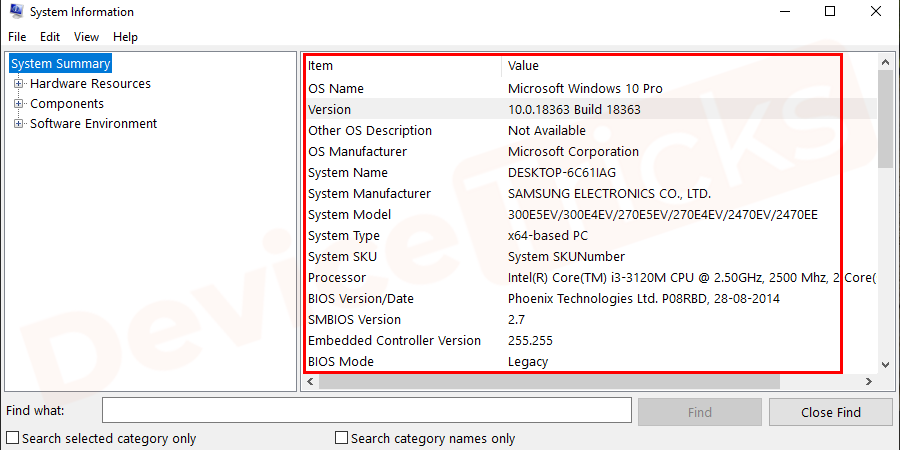Click the value Legacy
900x450 pixels.
(528, 362)
